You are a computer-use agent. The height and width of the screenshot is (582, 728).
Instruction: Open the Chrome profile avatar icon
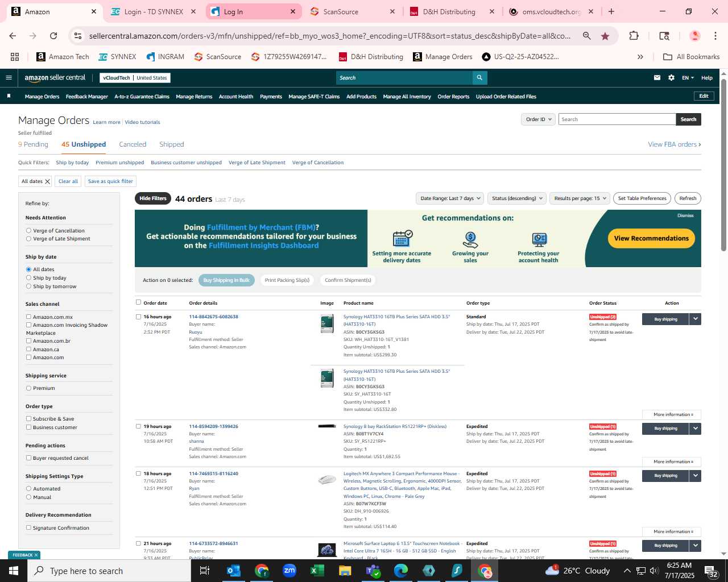click(694, 36)
